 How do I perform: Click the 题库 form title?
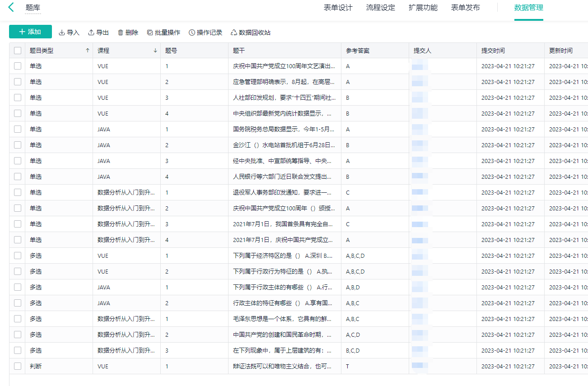tap(33, 8)
